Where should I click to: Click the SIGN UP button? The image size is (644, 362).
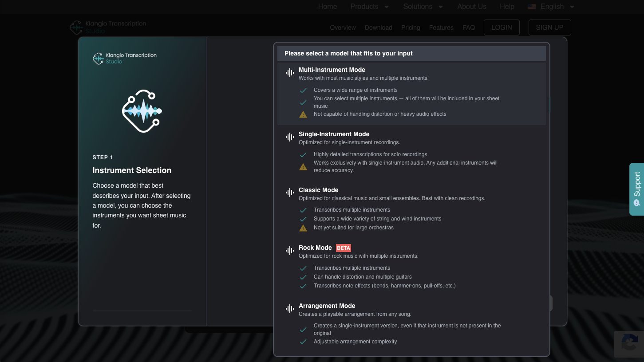click(x=549, y=28)
